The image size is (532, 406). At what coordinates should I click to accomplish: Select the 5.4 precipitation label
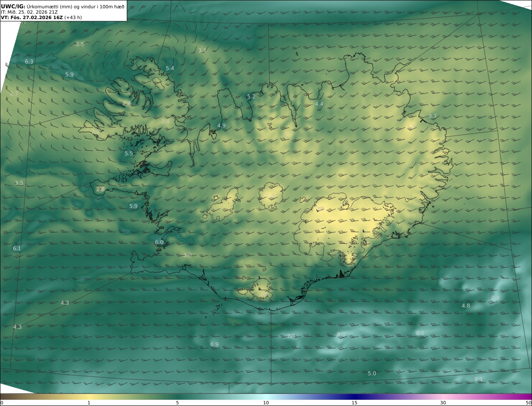tap(170, 68)
